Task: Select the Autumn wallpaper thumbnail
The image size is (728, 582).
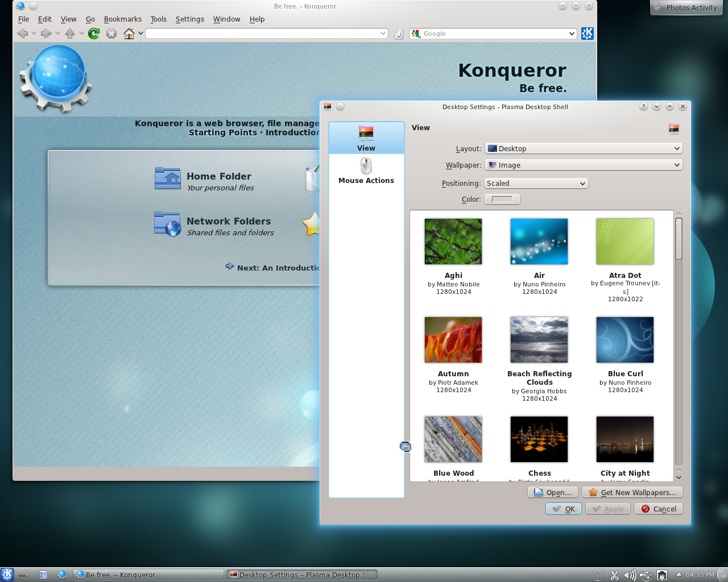Action: pos(453,340)
